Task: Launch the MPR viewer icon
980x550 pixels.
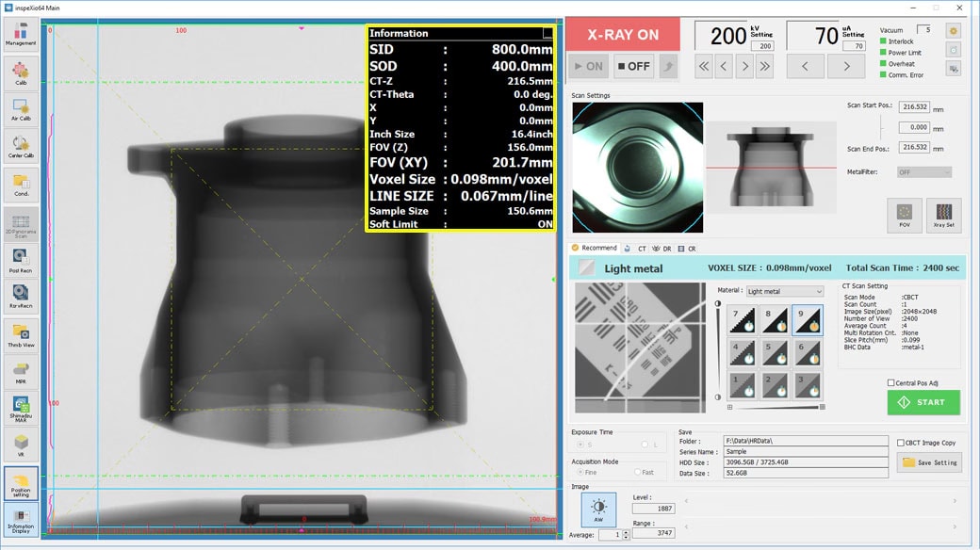Action: (x=21, y=372)
